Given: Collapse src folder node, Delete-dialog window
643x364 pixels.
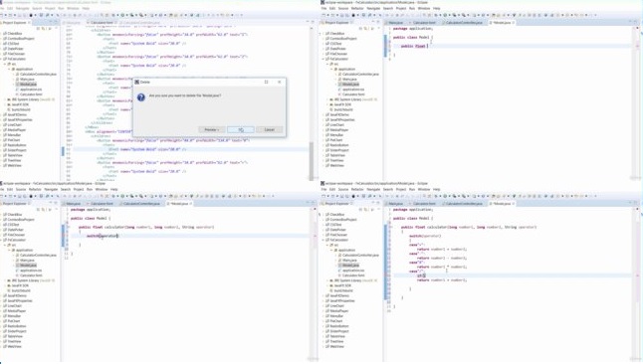Looking at the screenshot, I should click(x=5, y=64).
